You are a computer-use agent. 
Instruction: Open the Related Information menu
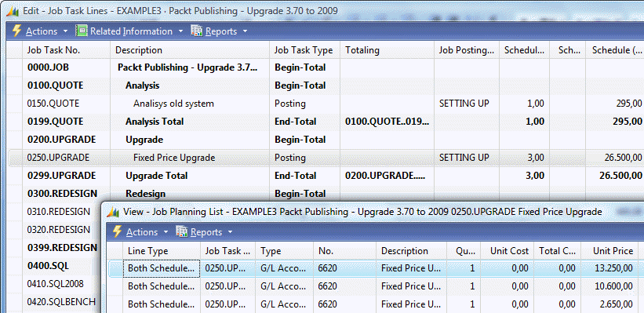click(131, 31)
